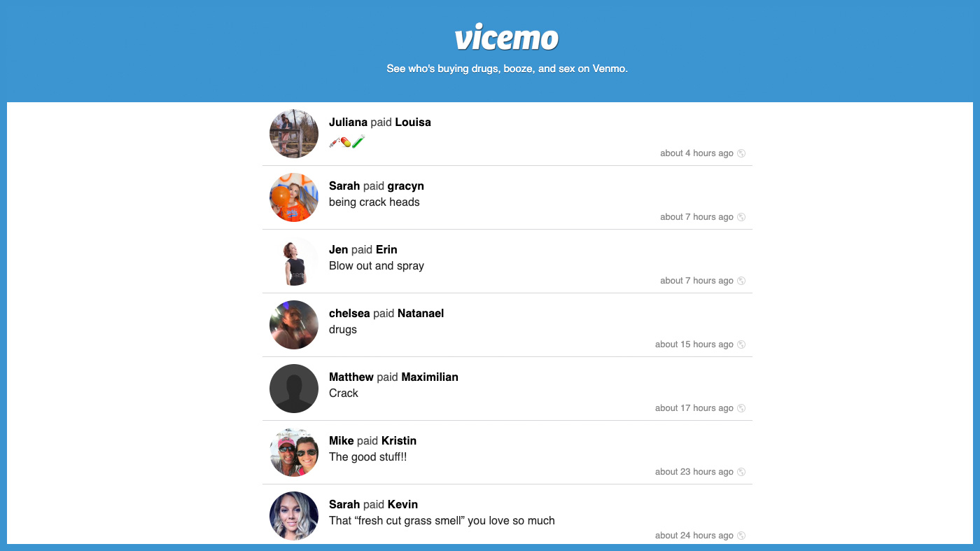Open the orange balloon avatar for Sarah
Screen dimensions: 980x551
294,197
